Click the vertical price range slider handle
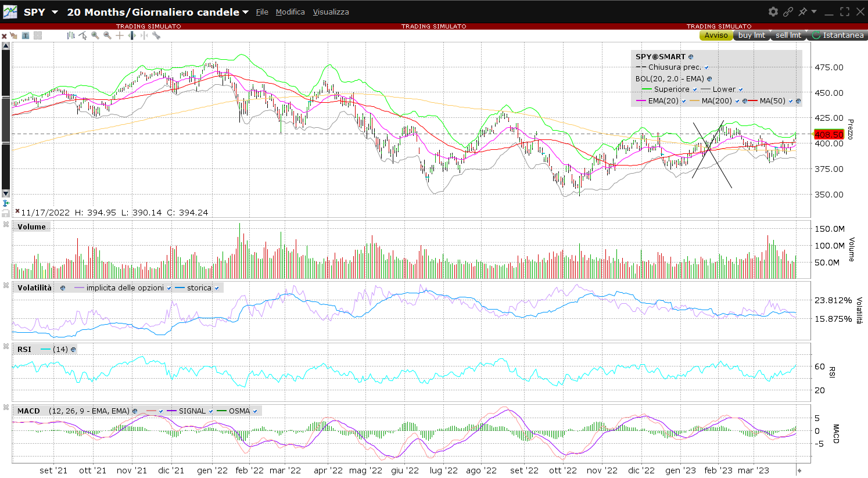The height and width of the screenshot is (478, 868). (6, 120)
